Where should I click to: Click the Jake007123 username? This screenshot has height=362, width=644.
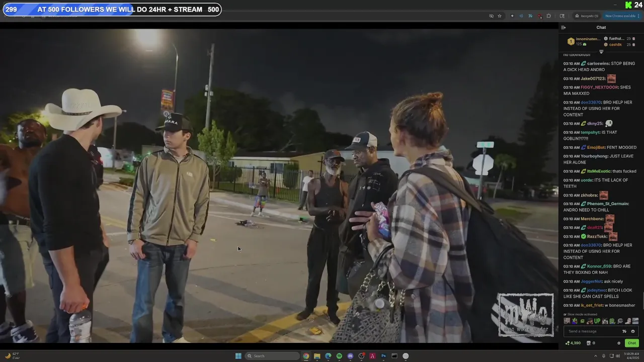click(593, 79)
